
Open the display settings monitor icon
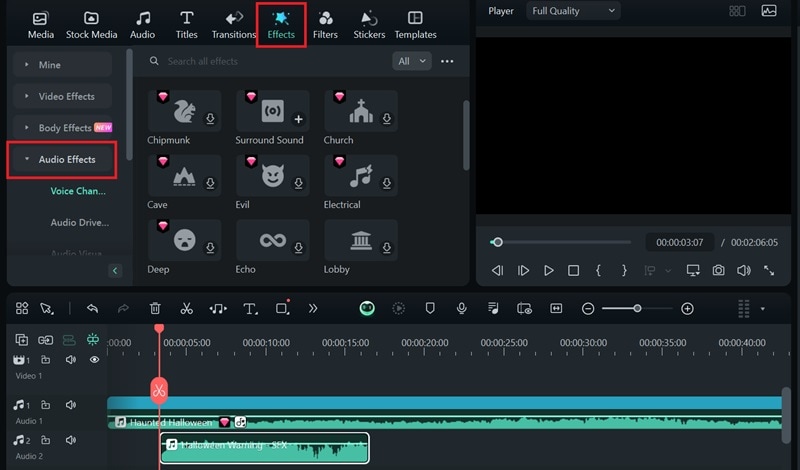click(x=693, y=270)
